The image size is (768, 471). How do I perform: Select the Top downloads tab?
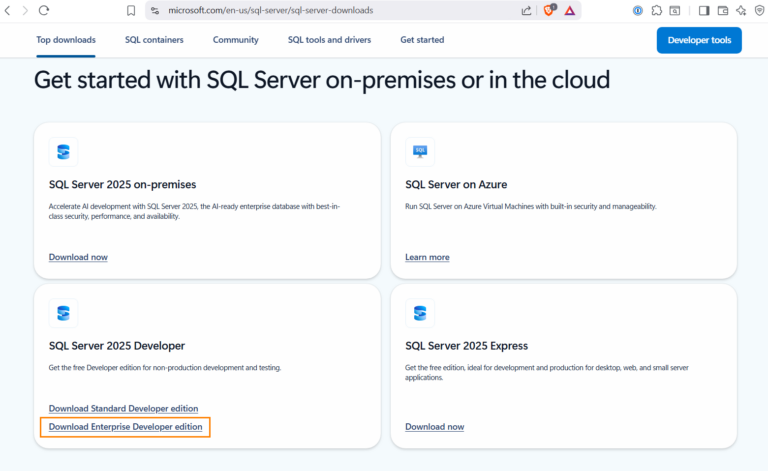[x=66, y=40]
